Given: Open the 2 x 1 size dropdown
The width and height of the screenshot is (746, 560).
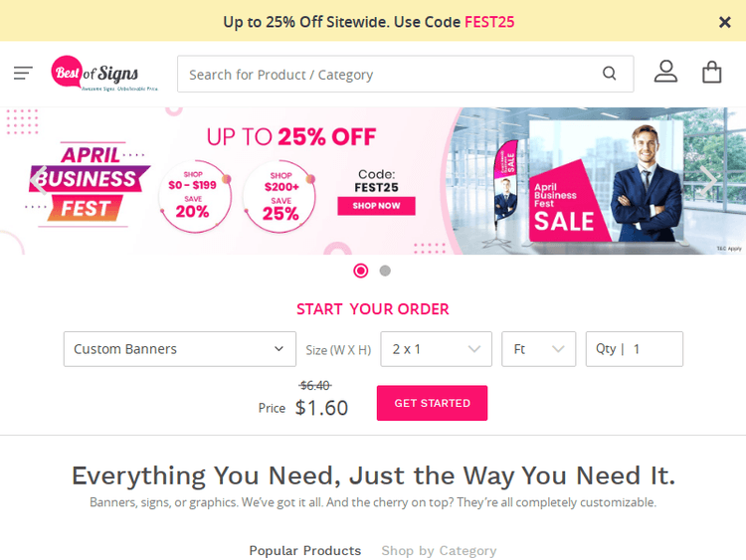Looking at the screenshot, I should click(436, 349).
